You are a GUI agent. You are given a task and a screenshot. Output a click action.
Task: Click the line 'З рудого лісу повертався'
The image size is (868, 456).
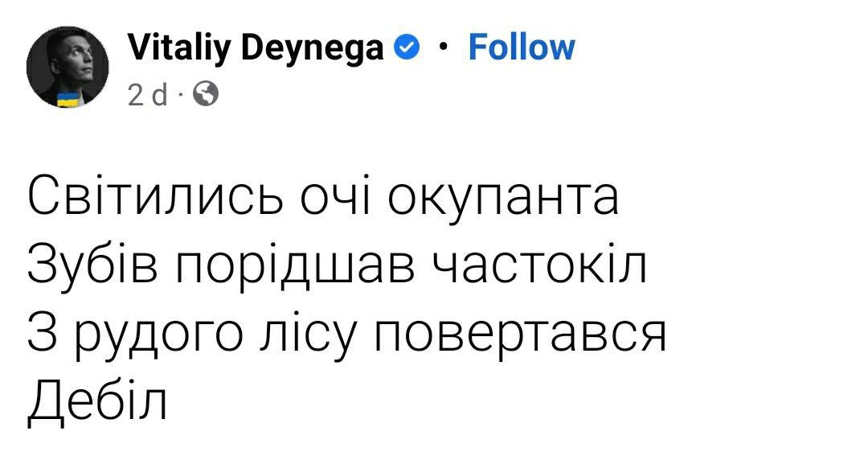(346, 334)
